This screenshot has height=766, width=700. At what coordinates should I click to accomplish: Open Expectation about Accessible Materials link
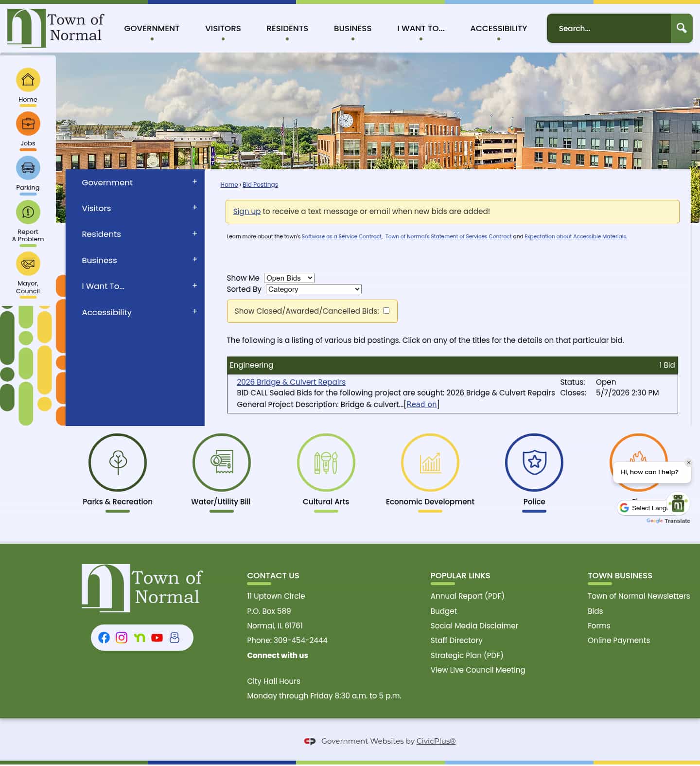tap(576, 237)
